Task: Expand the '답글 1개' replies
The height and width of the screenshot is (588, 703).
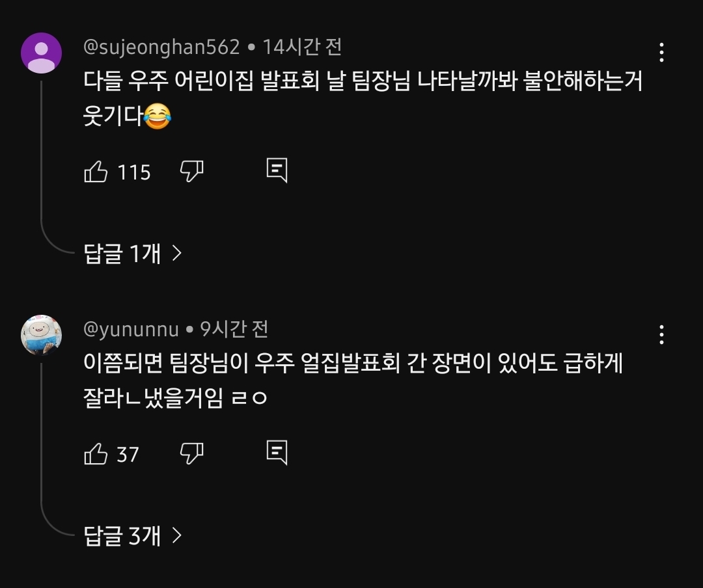Action: coord(133,253)
